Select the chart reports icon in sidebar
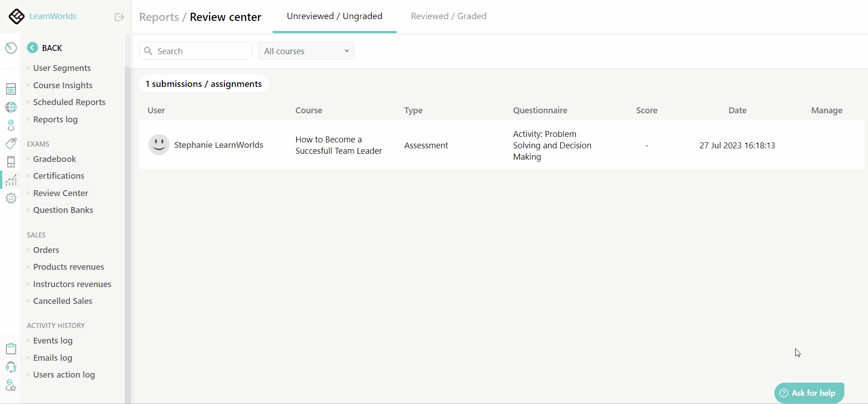The image size is (868, 404). [x=11, y=180]
